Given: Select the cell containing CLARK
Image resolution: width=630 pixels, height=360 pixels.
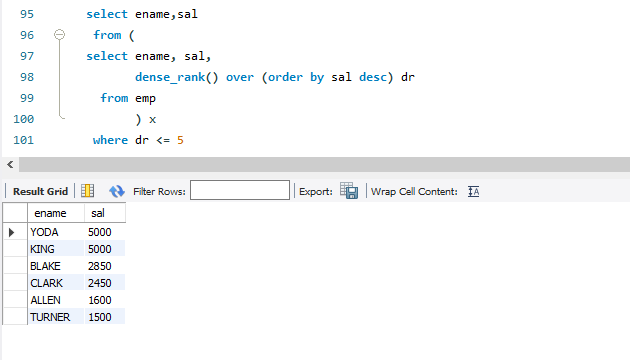Looking at the screenshot, I should coord(56,283).
